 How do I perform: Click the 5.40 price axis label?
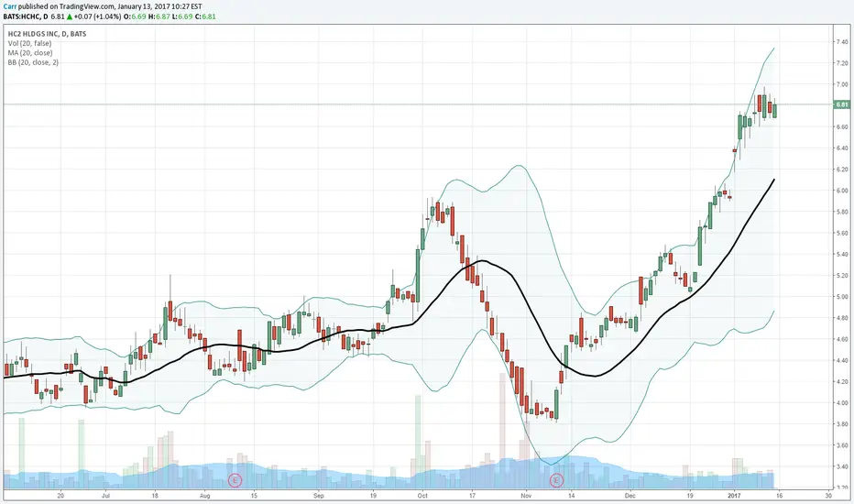pos(841,255)
